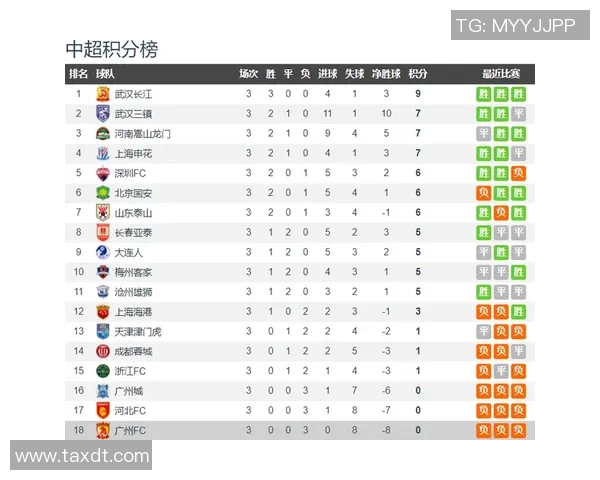Click the 场次 column header
This screenshot has height=480, width=600.
(x=249, y=74)
